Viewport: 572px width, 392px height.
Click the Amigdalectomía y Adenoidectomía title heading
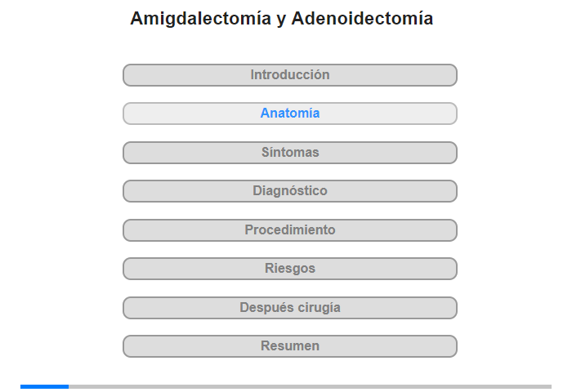click(282, 18)
